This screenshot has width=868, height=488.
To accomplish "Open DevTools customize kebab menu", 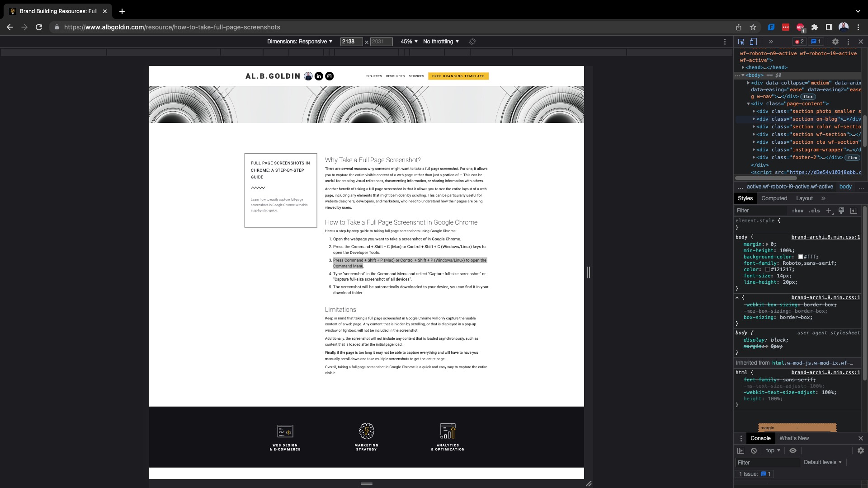I will [x=848, y=41].
